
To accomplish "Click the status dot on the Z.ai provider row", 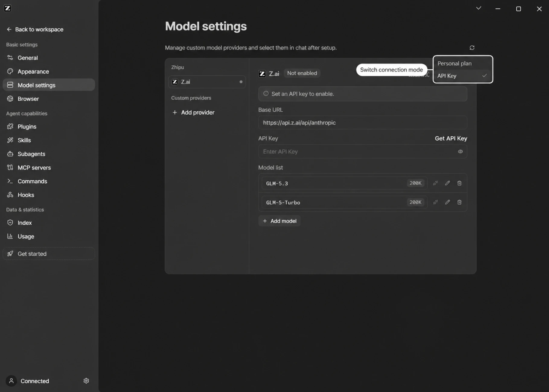I will pos(241,82).
